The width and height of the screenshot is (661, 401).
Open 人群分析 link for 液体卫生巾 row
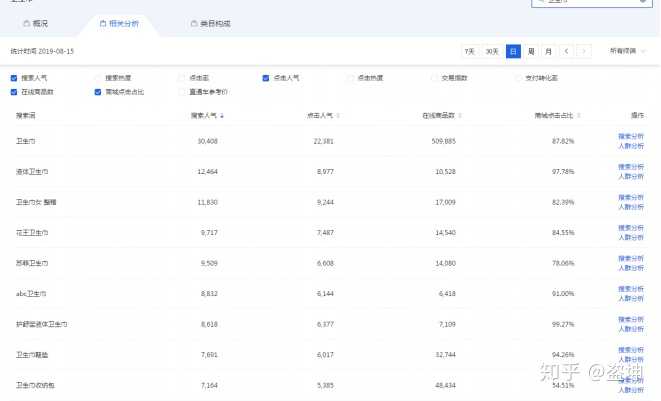point(631,177)
